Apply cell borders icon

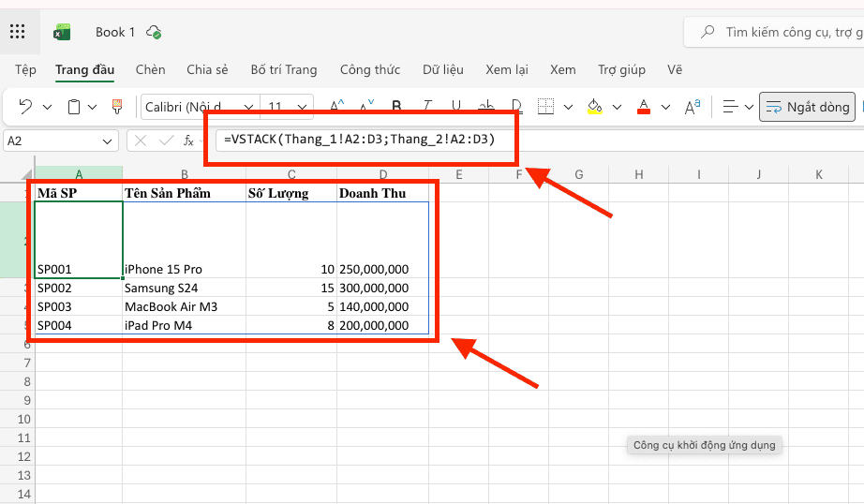(545, 106)
